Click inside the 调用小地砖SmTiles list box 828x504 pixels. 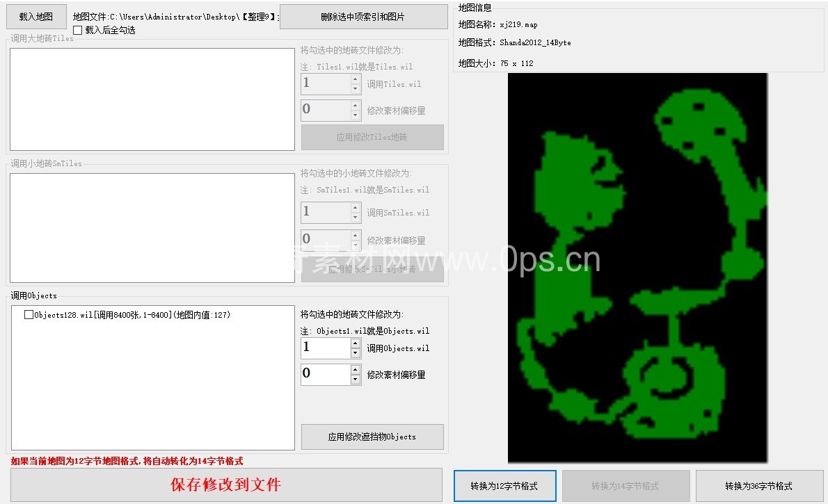(153, 227)
